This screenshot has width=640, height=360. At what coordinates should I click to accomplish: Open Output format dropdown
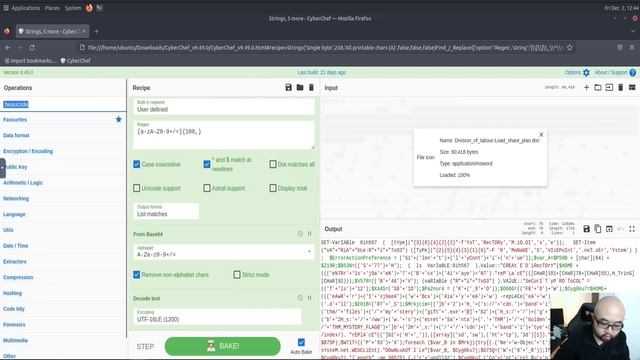point(166,211)
